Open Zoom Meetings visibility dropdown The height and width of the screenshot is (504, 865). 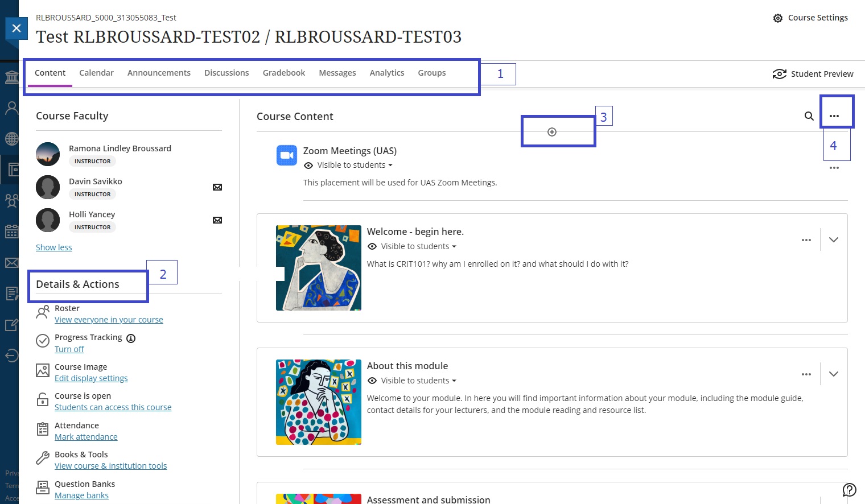pyautogui.click(x=355, y=166)
